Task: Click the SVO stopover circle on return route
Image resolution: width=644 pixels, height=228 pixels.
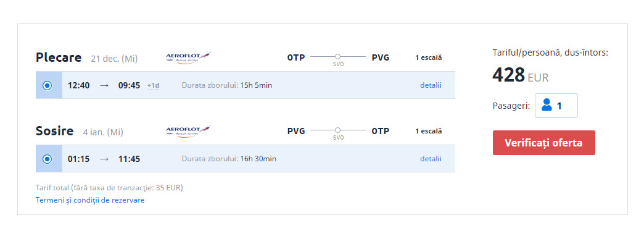Action: (337, 130)
